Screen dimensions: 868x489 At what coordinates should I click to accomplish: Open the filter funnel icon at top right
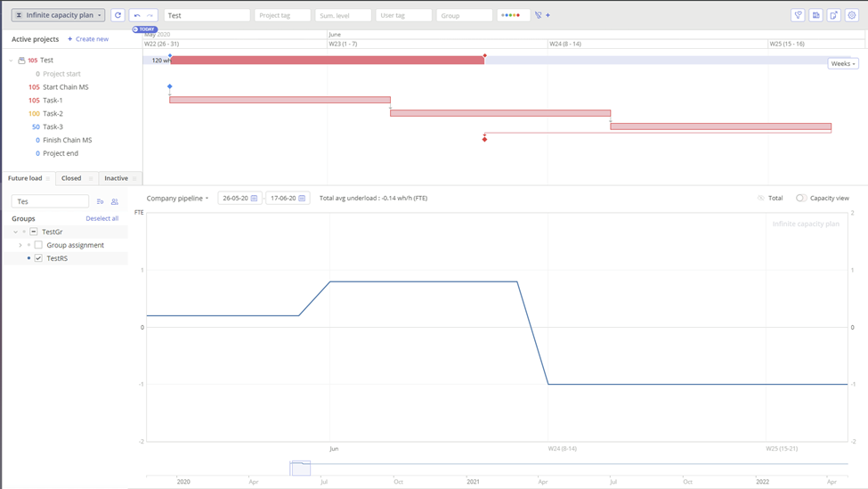click(798, 15)
